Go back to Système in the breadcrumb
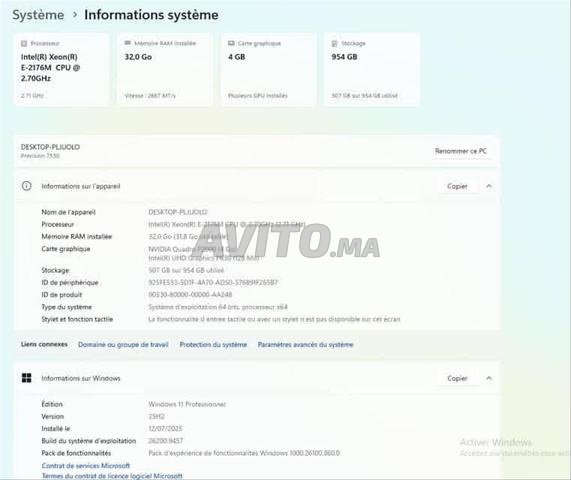Screen dimensions: 571x480 coord(38,15)
